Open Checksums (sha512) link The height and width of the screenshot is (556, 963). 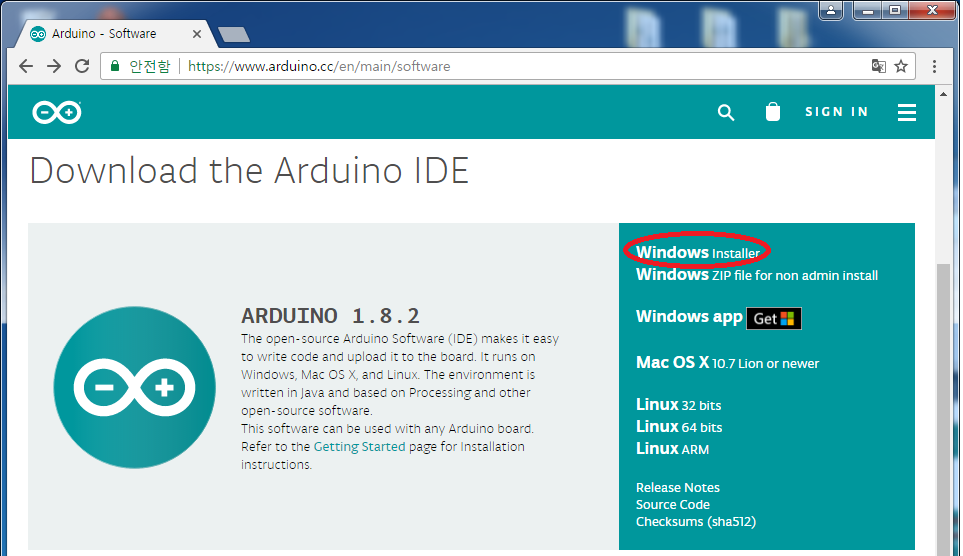pyautogui.click(x=696, y=522)
